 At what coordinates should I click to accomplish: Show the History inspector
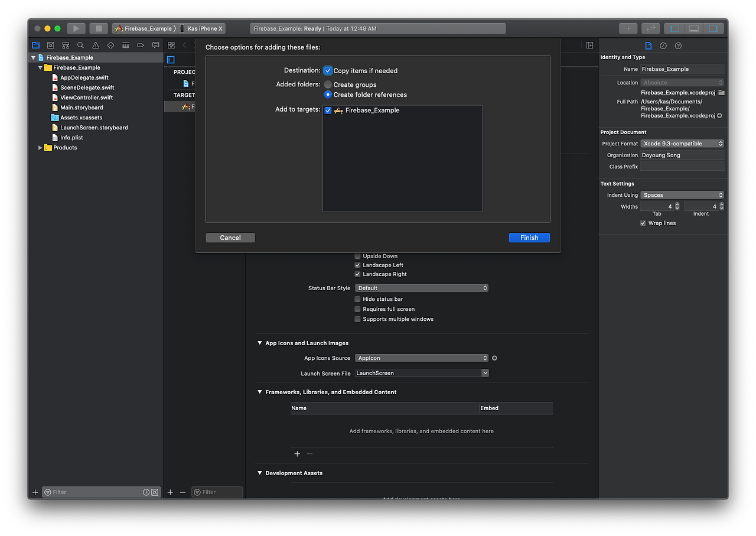[663, 46]
